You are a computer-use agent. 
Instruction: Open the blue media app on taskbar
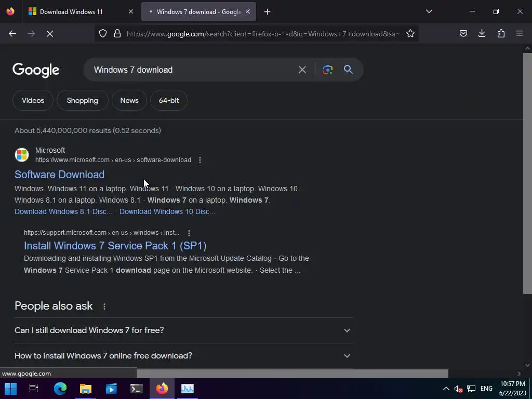pos(111,389)
